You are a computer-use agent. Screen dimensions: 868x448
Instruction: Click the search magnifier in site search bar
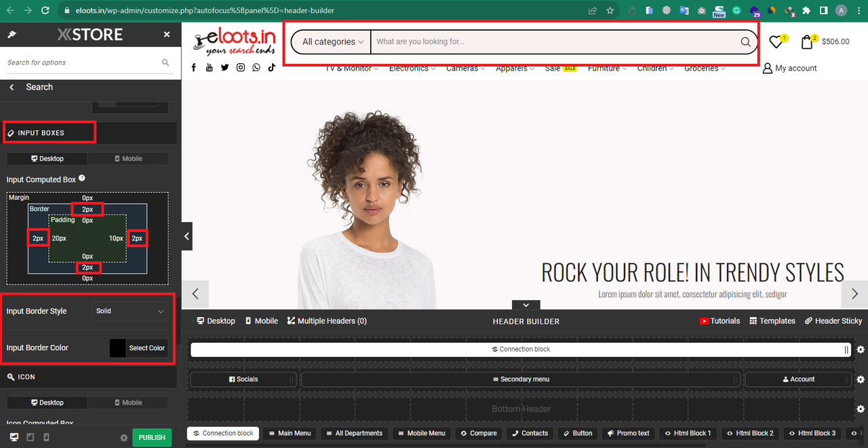745,42
